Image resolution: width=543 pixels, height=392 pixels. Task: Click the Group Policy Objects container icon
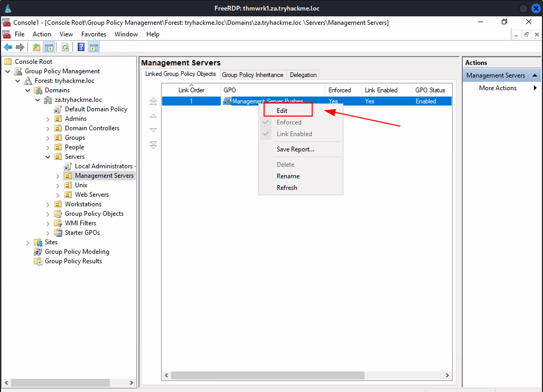58,214
